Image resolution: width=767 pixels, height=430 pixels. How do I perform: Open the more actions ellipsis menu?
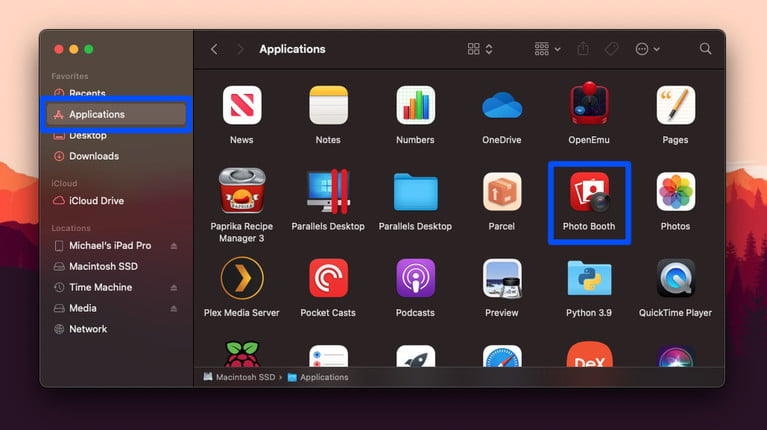click(647, 49)
